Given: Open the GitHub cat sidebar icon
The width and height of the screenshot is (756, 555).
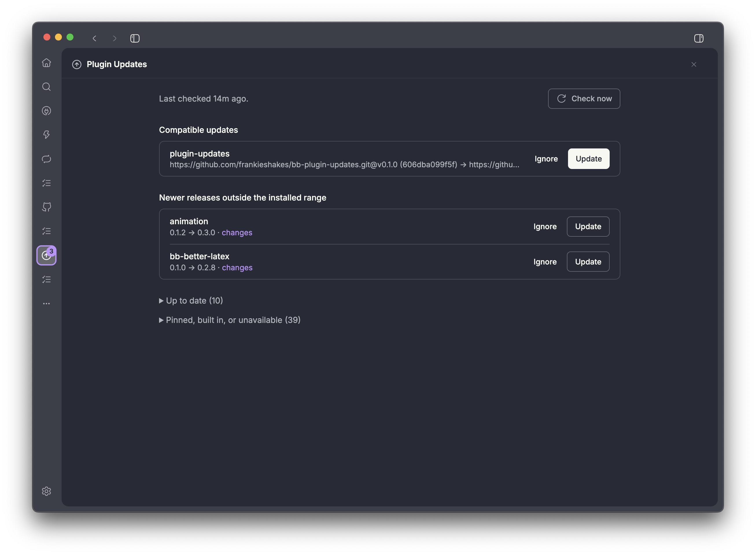Looking at the screenshot, I should click(46, 207).
